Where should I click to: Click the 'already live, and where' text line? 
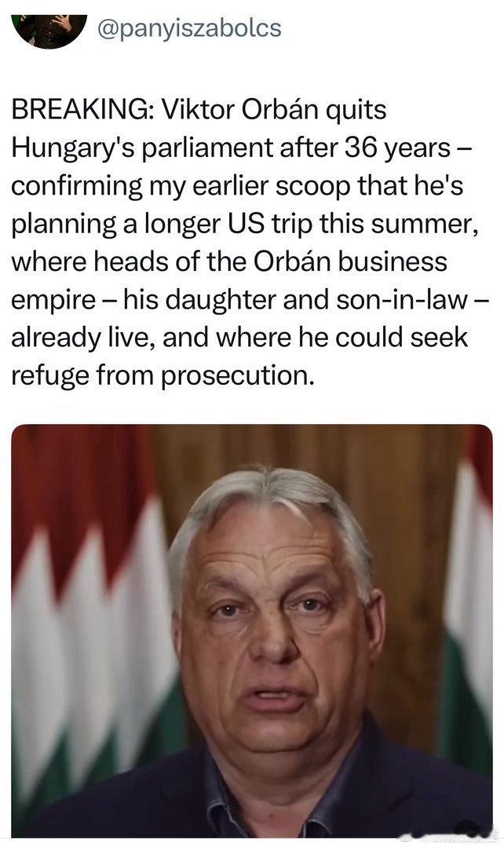pyautogui.click(x=239, y=338)
